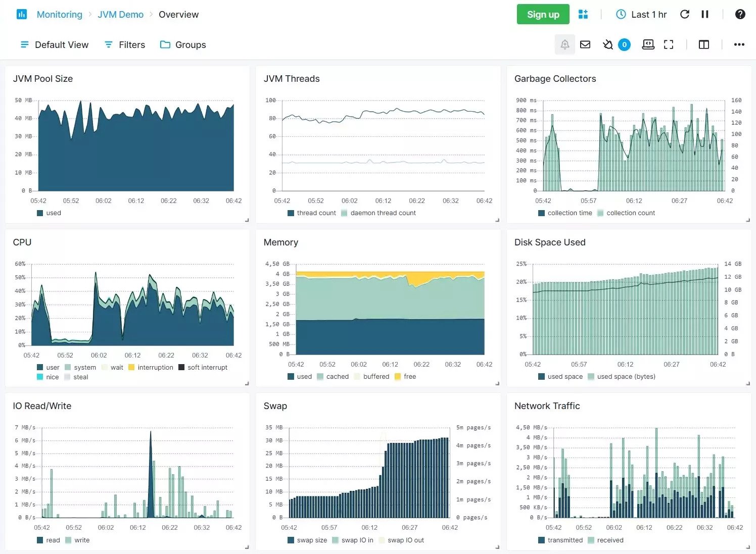Toggle the swap IO out series

tap(402, 540)
